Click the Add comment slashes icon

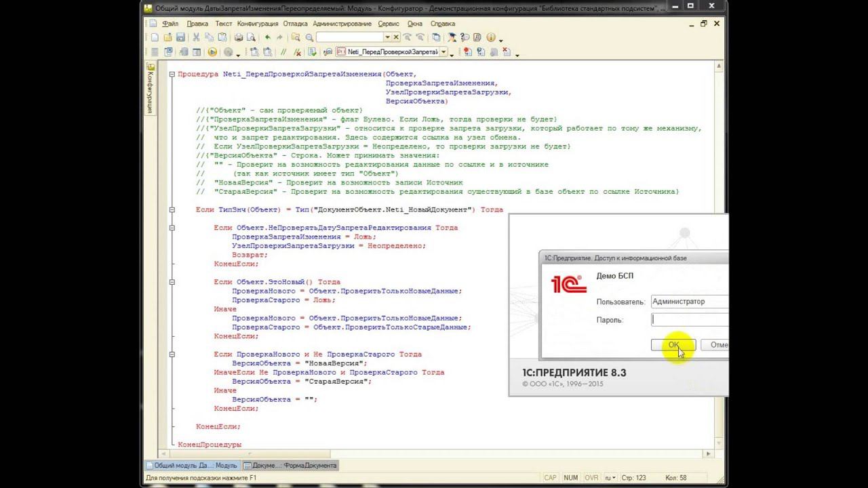[283, 52]
